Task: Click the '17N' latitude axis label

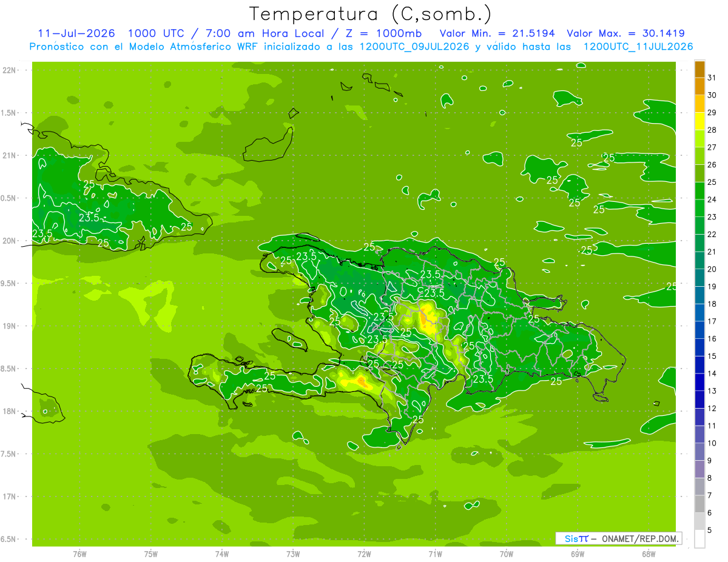Action: [x=9, y=497]
